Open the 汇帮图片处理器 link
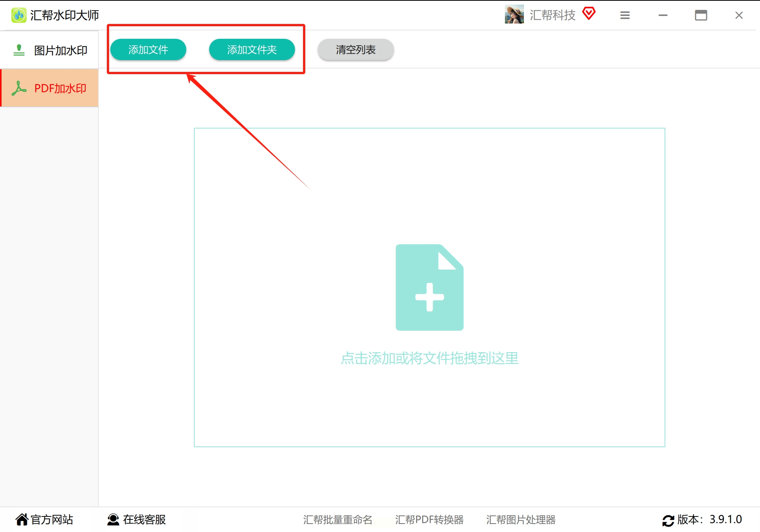 tap(520, 519)
